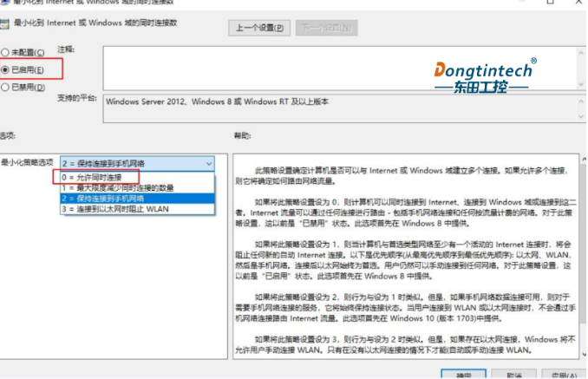The image size is (588, 379).
Task: Click the 注释: label
Action: [66, 49]
